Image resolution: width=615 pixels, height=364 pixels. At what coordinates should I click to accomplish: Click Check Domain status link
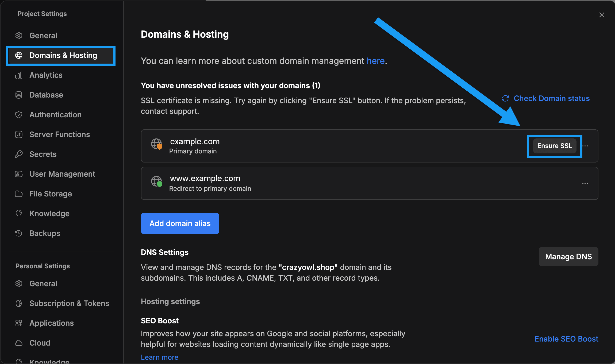551,98
